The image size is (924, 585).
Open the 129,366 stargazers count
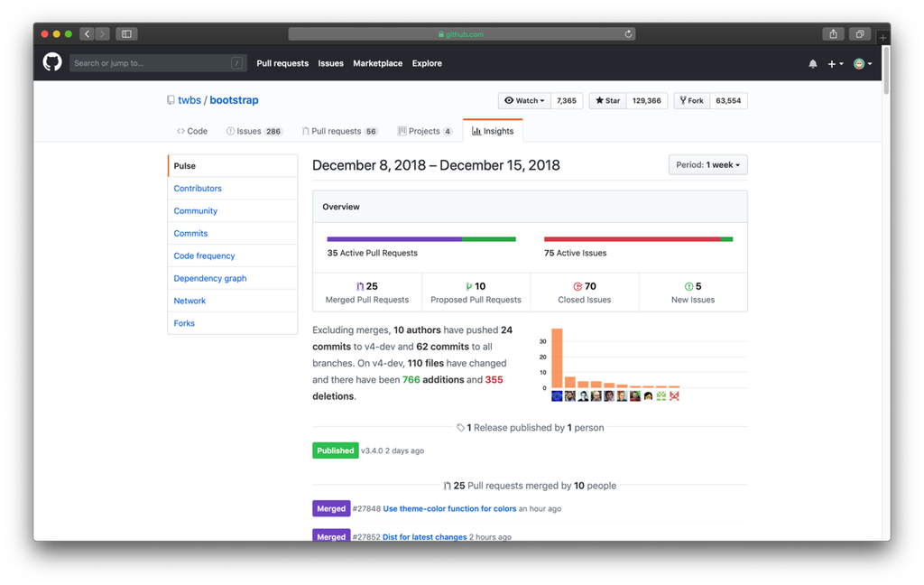(x=646, y=101)
